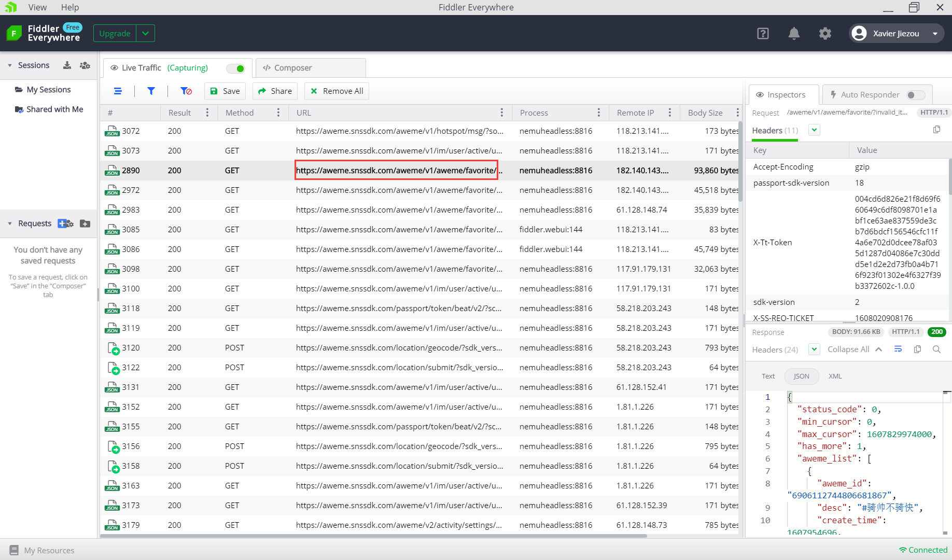This screenshot has width=952, height=560.
Task: Click the request Headers (11) tab
Action: tap(775, 131)
